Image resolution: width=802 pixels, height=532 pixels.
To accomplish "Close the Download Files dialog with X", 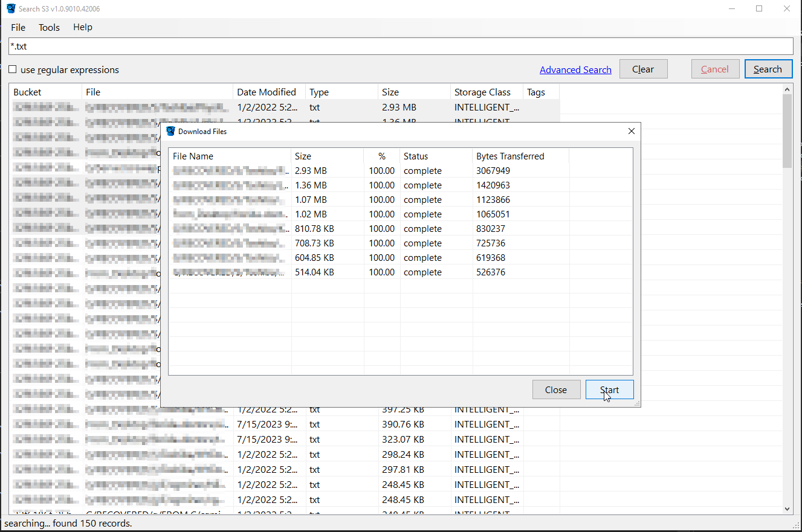I will [632, 131].
